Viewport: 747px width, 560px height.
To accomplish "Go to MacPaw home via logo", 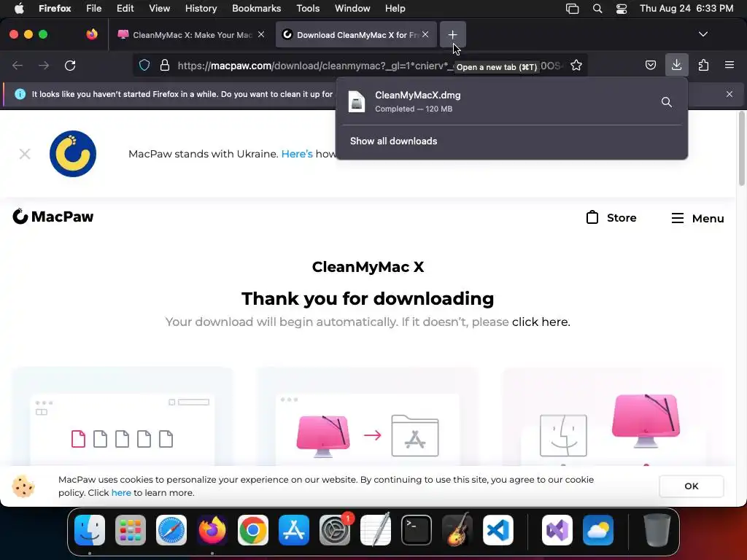I will click(53, 217).
